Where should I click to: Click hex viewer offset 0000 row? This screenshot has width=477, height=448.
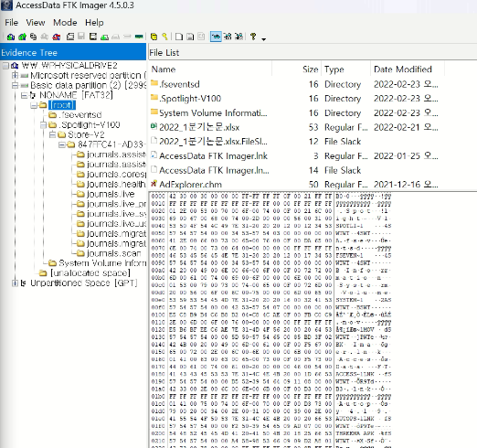271,197
